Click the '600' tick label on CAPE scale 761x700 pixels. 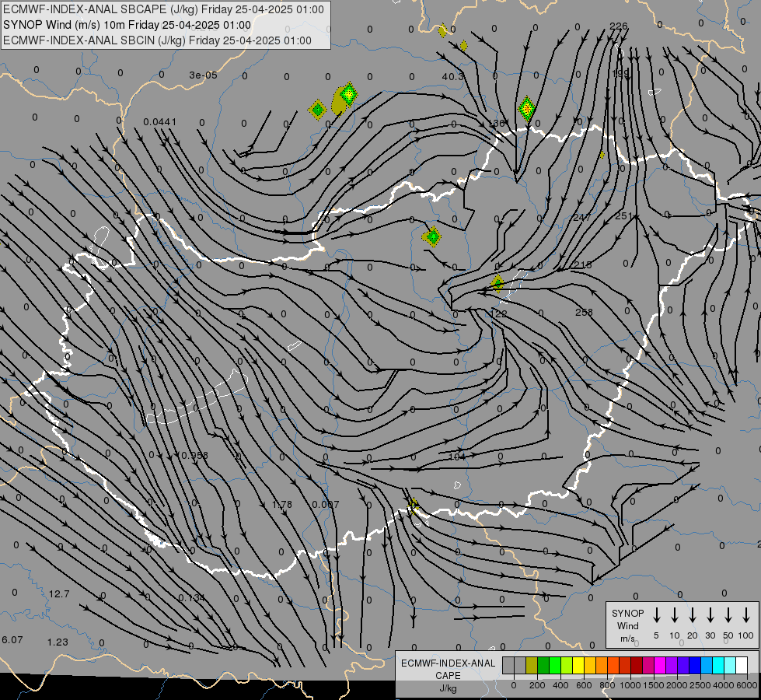click(x=584, y=685)
